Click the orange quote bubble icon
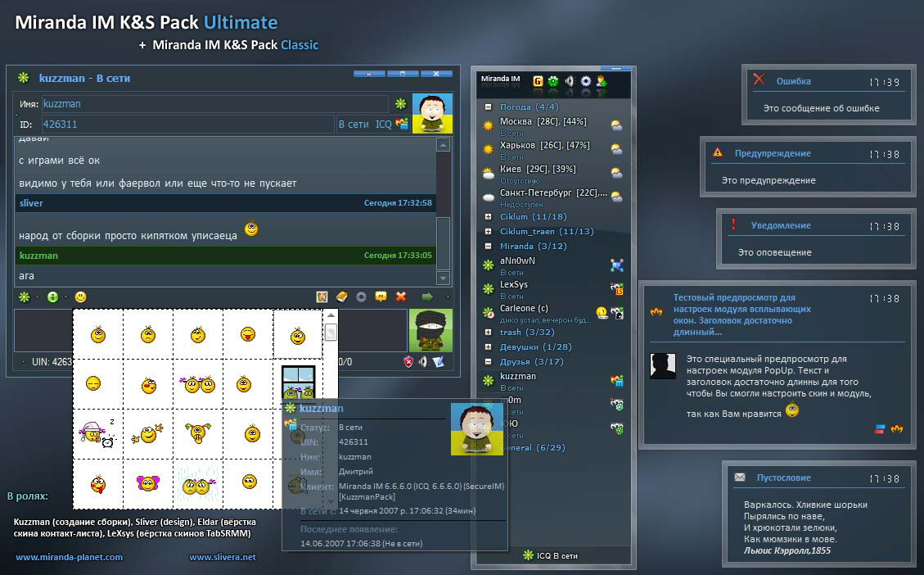 (x=381, y=297)
